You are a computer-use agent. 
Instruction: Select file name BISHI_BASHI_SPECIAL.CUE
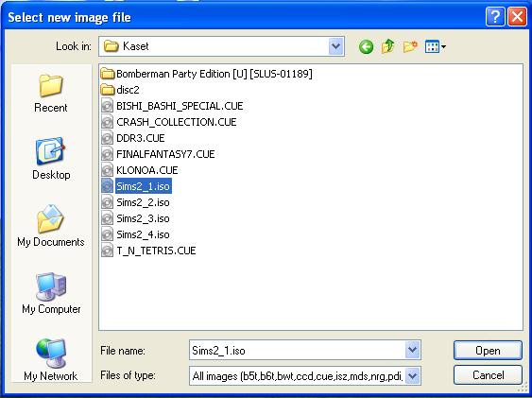pos(180,106)
